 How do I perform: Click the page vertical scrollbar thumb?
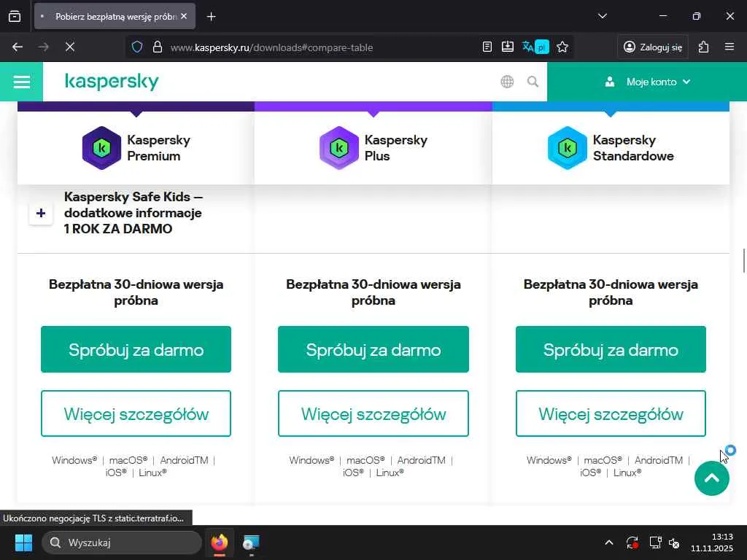(743, 260)
